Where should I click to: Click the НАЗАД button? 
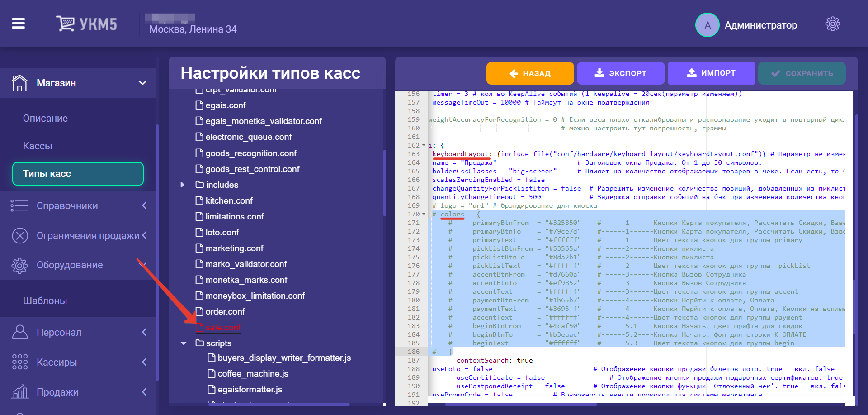pyautogui.click(x=530, y=73)
